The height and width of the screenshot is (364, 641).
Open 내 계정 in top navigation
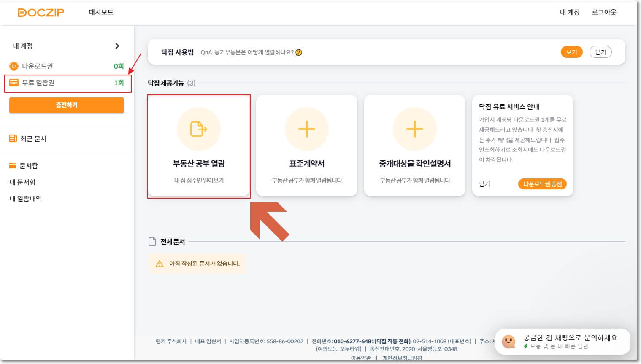570,12
